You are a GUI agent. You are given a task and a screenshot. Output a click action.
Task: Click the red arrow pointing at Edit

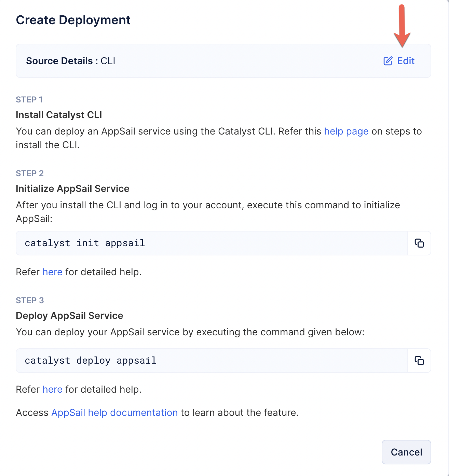coord(402,27)
